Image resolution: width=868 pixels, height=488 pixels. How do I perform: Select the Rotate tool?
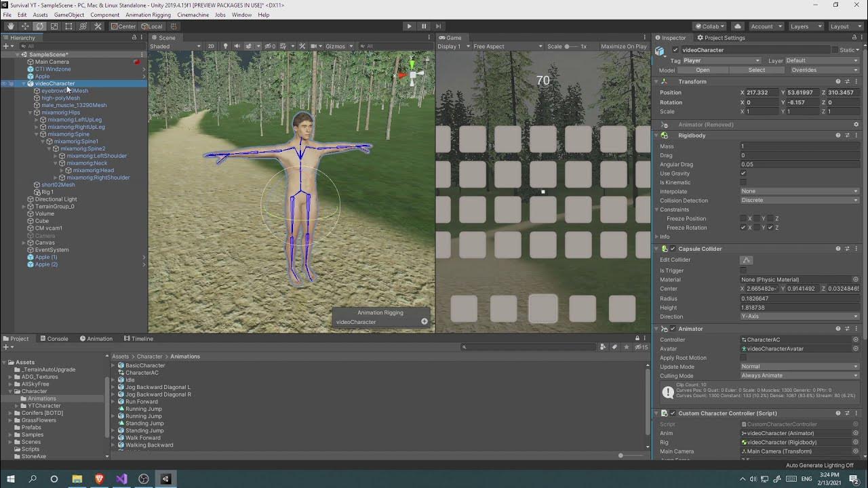click(x=40, y=26)
